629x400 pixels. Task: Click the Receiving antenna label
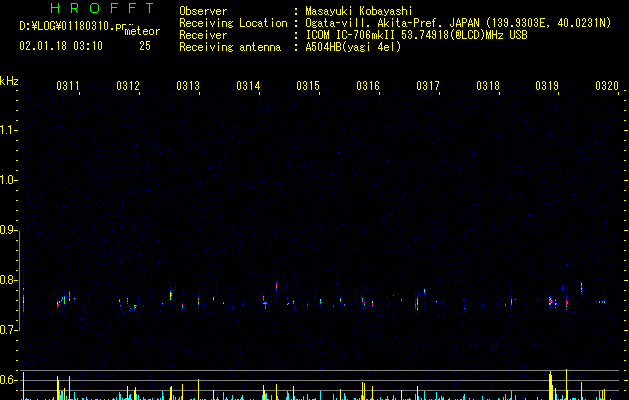[230, 47]
